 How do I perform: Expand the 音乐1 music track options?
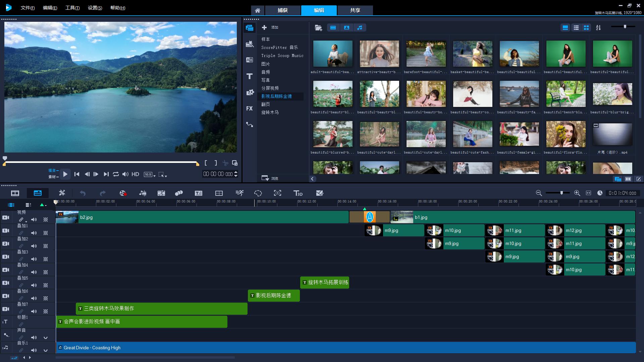(x=46, y=350)
